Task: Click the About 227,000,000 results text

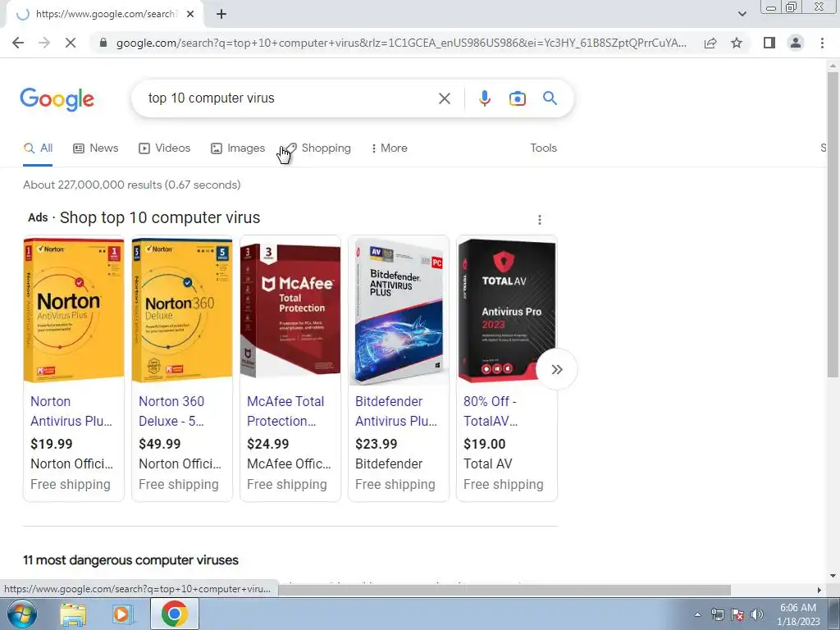Action: (132, 185)
